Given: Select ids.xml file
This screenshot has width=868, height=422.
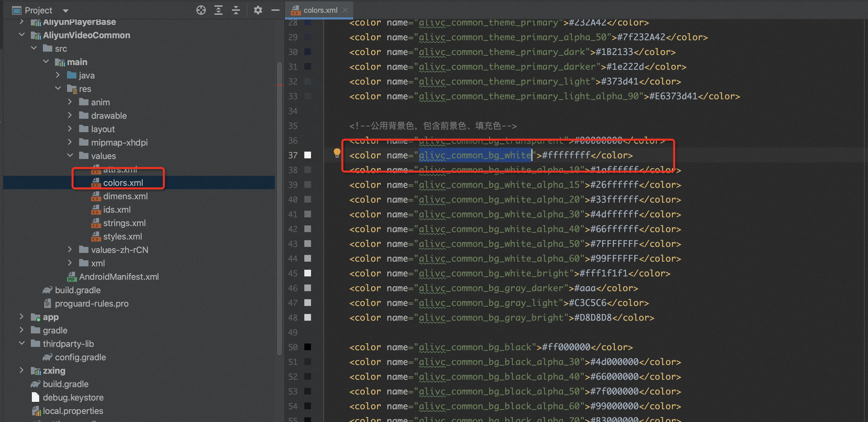Looking at the screenshot, I should pos(117,209).
